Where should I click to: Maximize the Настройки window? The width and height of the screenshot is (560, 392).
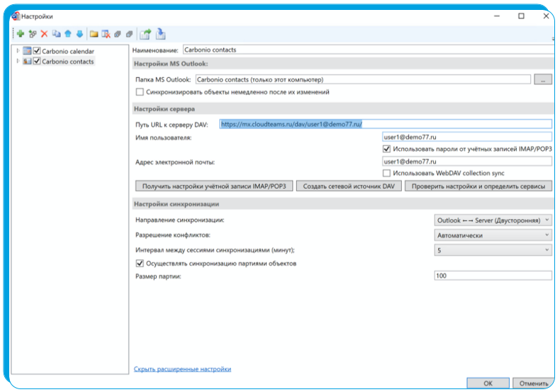(521, 16)
